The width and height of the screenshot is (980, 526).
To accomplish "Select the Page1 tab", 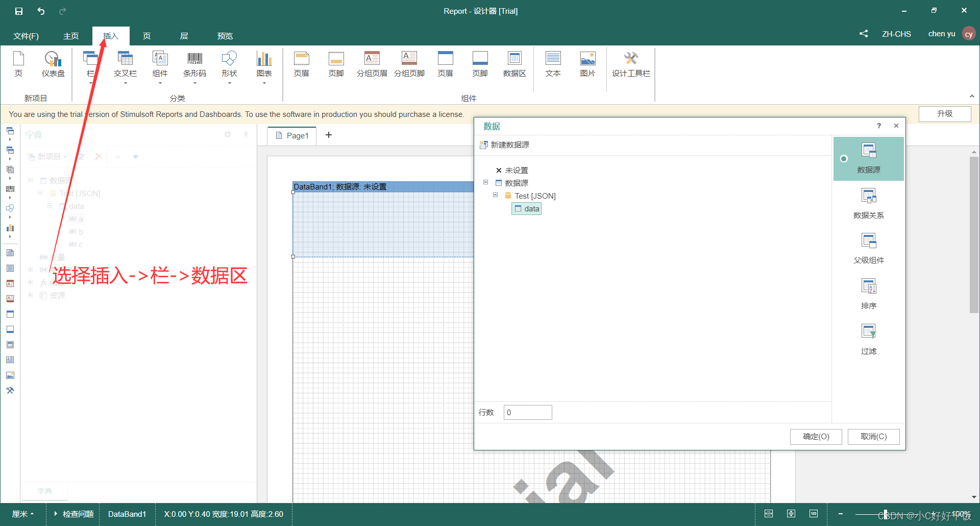I will pyautogui.click(x=292, y=135).
